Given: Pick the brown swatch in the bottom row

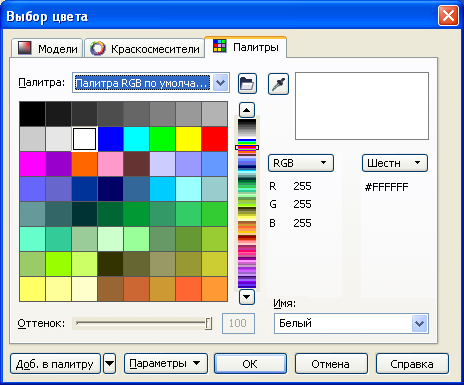Looking at the screenshot, I should 111,289.
